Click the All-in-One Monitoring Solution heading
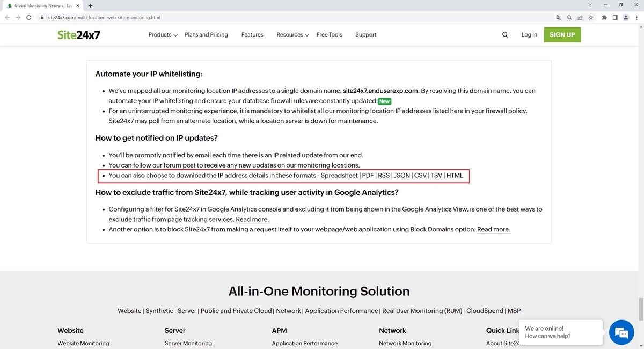Image resolution: width=644 pixels, height=349 pixels. click(319, 292)
